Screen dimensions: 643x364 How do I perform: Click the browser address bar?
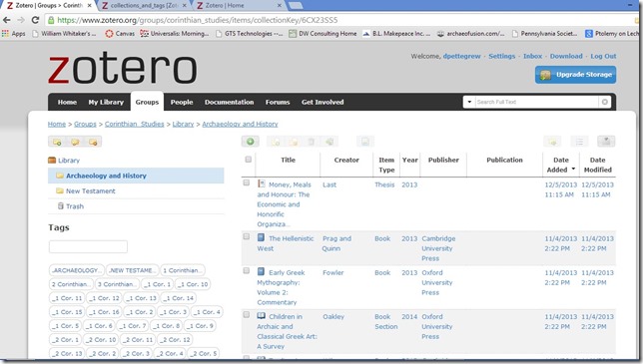(340, 20)
